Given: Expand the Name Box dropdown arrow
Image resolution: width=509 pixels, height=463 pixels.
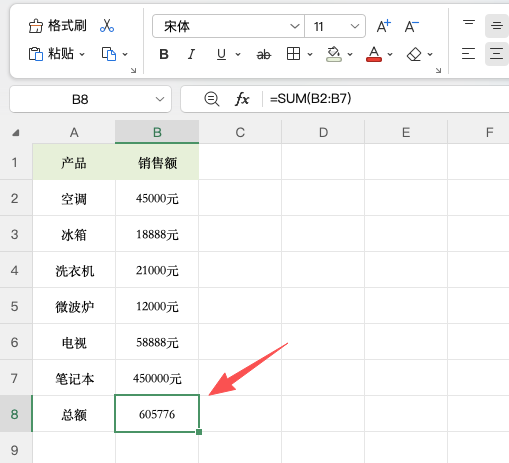Looking at the screenshot, I should [x=160, y=99].
